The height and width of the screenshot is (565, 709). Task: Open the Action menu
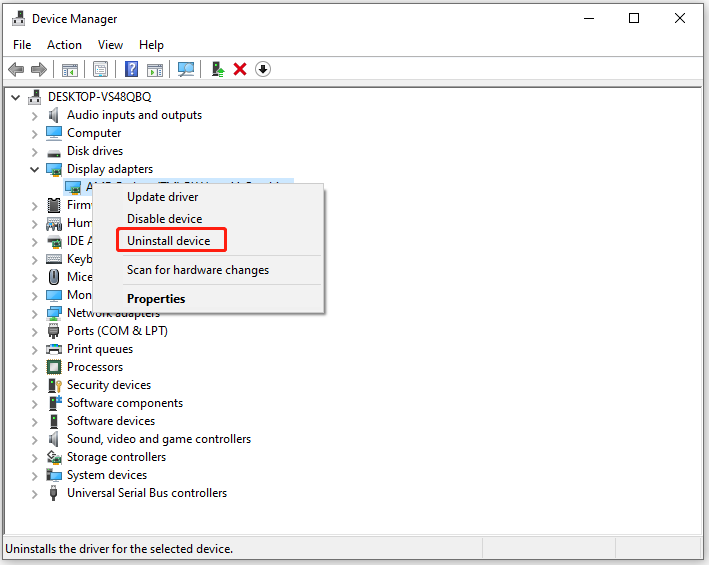point(64,45)
